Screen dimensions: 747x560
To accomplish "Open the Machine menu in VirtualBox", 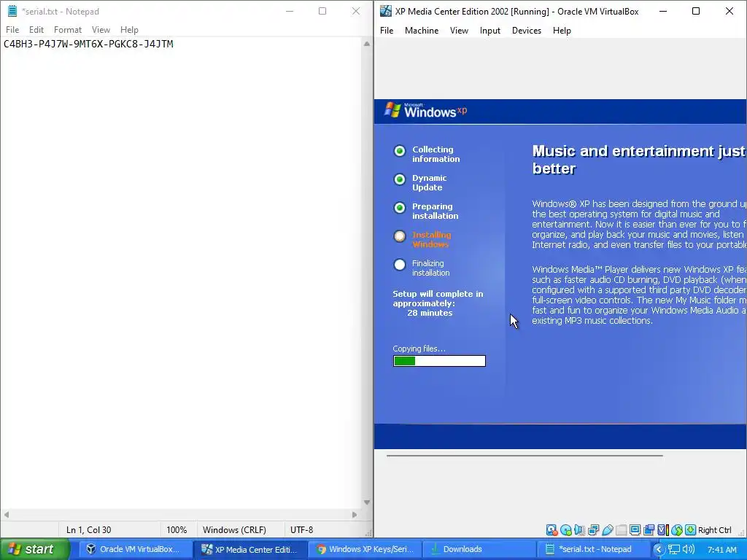I will pyautogui.click(x=422, y=31).
